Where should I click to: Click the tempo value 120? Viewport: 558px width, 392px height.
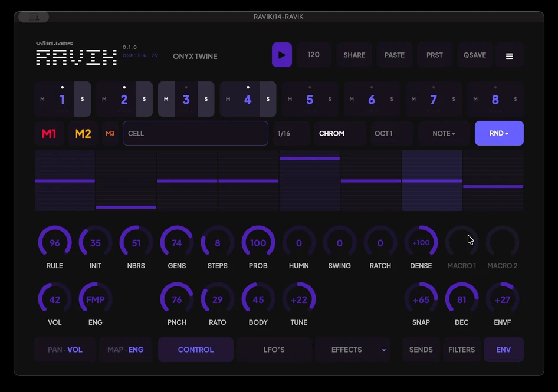(314, 55)
